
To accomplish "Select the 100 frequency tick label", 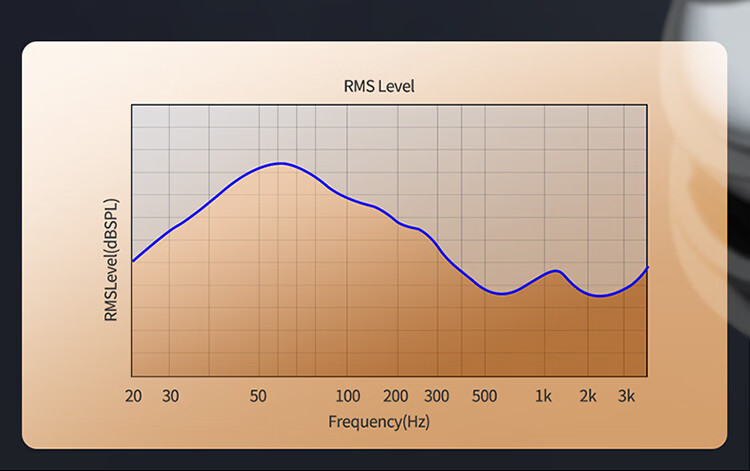I will (348, 396).
